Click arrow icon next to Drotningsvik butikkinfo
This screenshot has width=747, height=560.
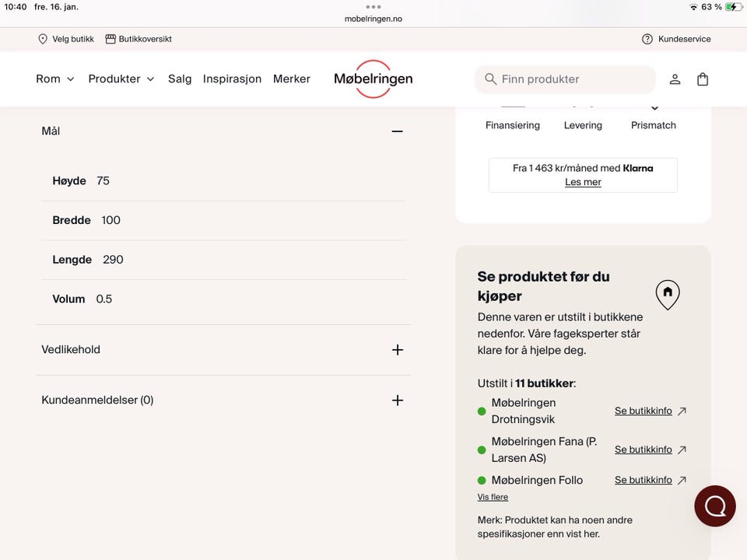(682, 411)
